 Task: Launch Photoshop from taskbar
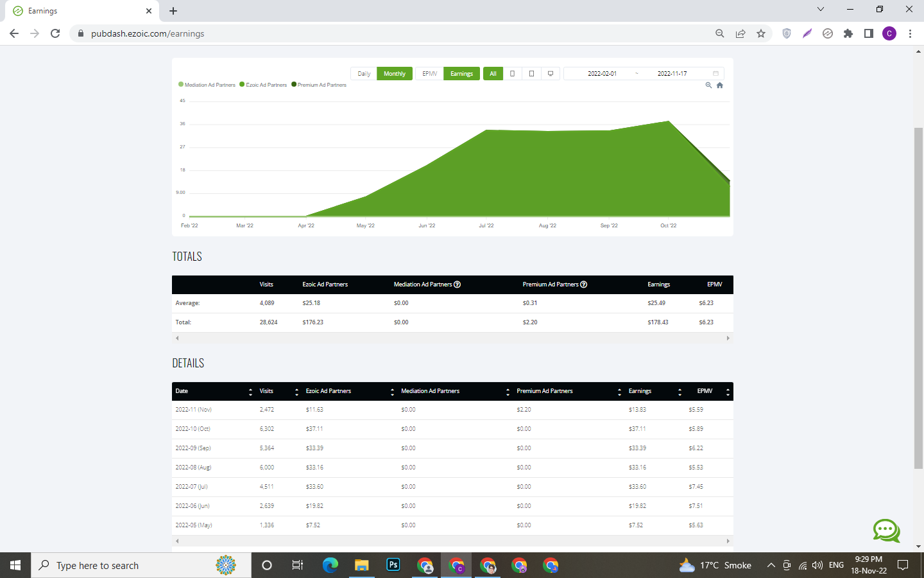click(x=393, y=565)
